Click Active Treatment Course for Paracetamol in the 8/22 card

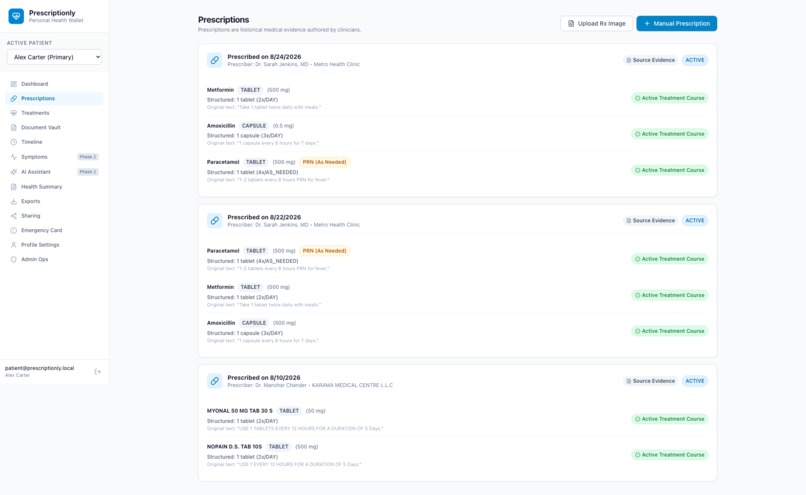click(x=669, y=259)
